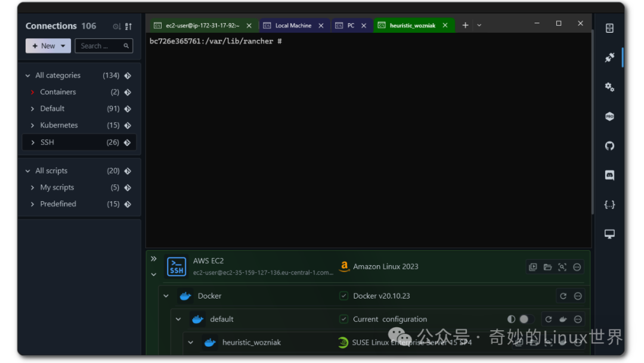Viewport: 644px width, 363px height.
Task: Sort connections by time using the clock icon
Action: [117, 26]
